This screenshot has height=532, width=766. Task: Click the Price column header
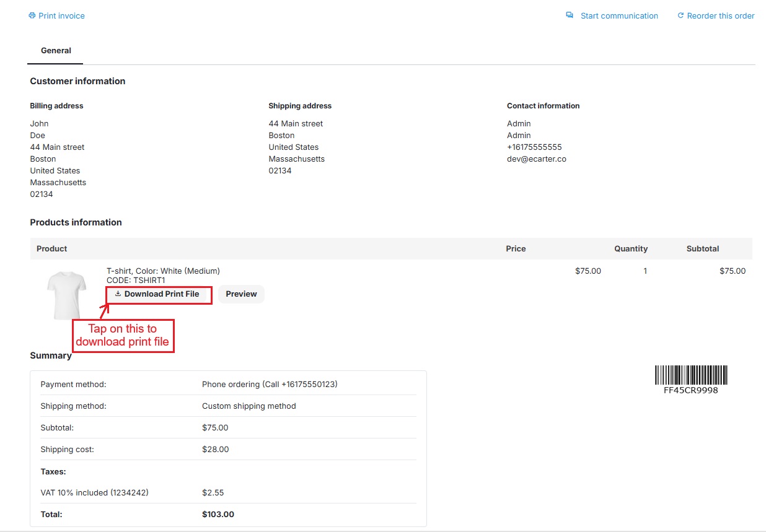[515, 249]
